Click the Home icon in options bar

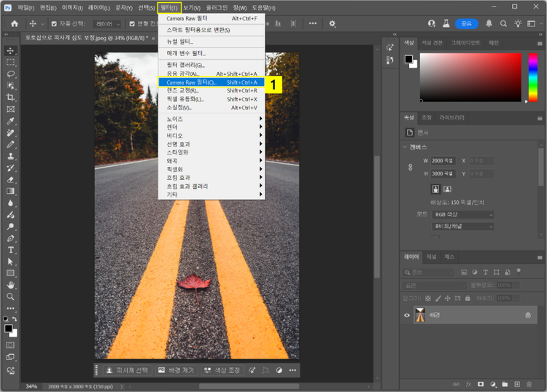15,24
